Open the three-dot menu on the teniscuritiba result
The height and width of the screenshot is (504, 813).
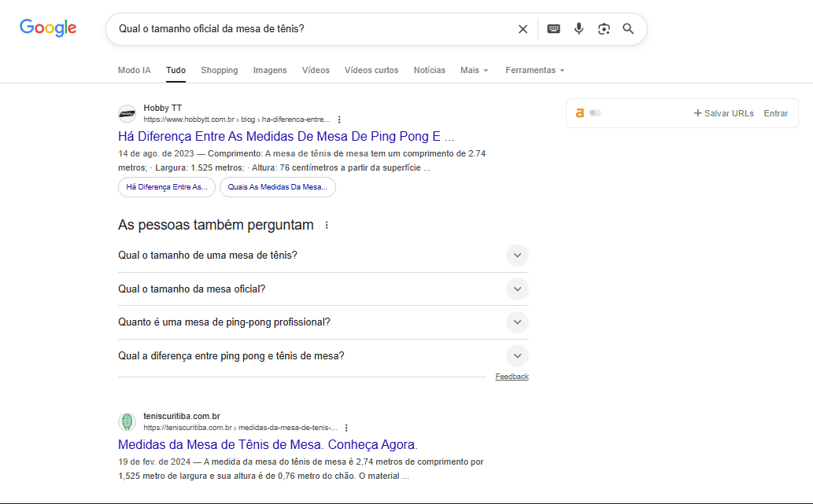(347, 427)
